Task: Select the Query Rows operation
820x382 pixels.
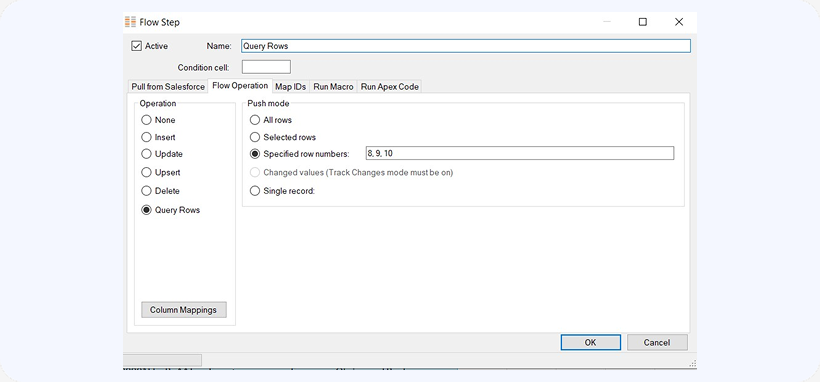Action: (146, 210)
